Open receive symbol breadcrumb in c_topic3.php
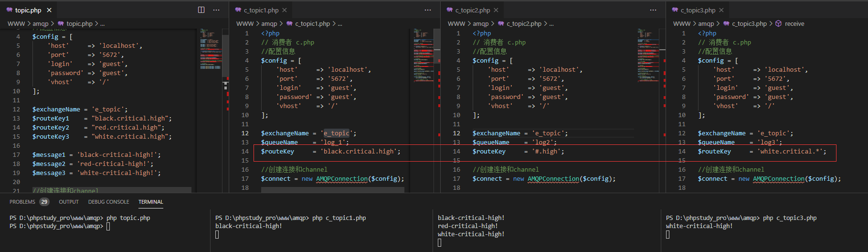 (794, 23)
